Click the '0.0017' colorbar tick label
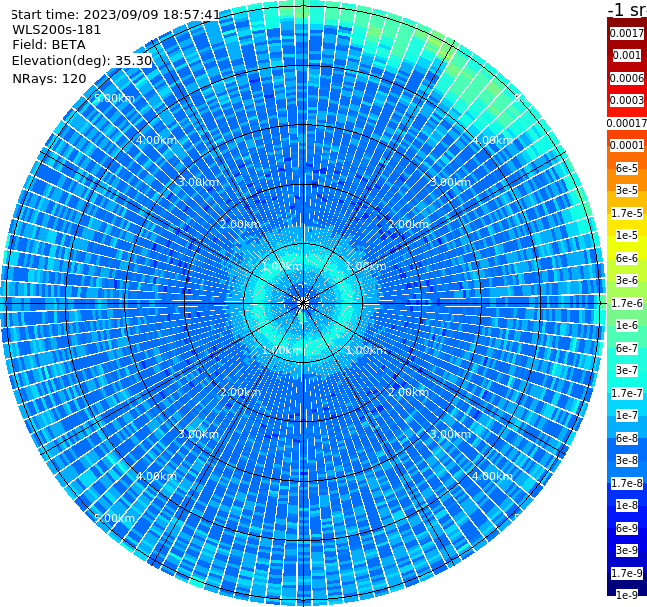The height and width of the screenshot is (607, 647). (x=627, y=33)
